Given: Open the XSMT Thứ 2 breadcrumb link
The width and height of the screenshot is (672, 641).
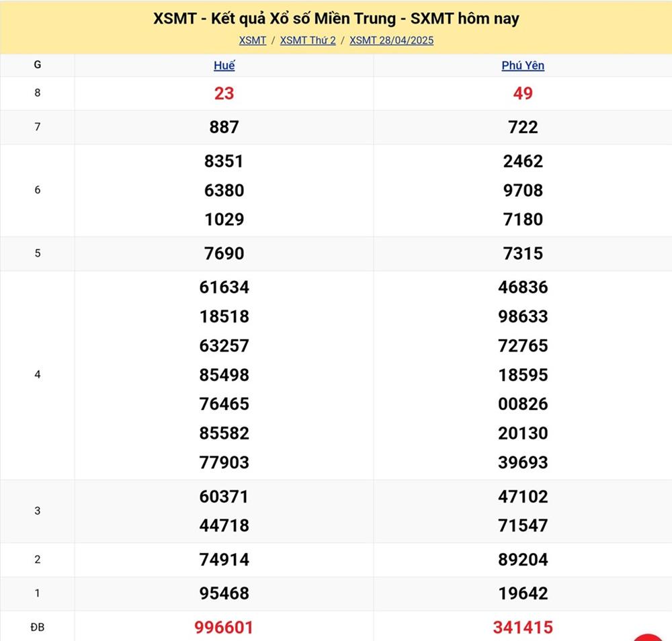Looking at the screenshot, I should (x=308, y=40).
